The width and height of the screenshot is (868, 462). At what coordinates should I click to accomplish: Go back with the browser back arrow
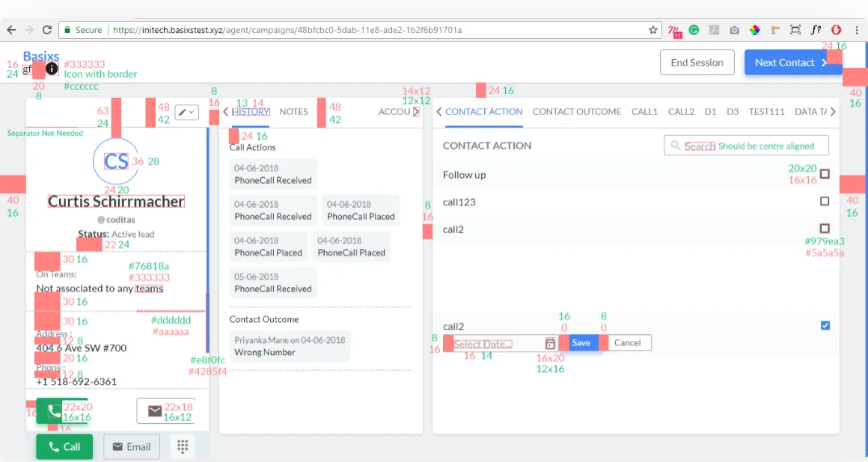11,30
